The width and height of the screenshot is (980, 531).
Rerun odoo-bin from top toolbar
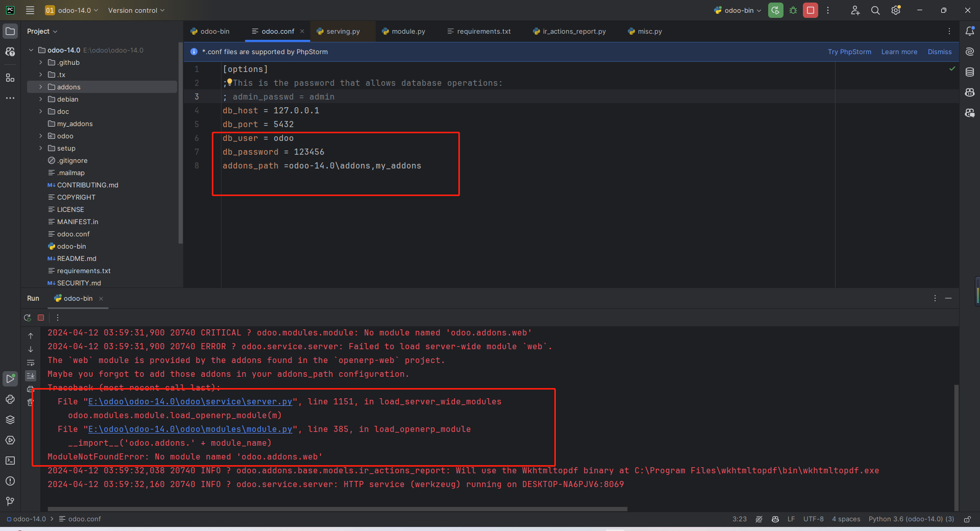pos(775,10)
